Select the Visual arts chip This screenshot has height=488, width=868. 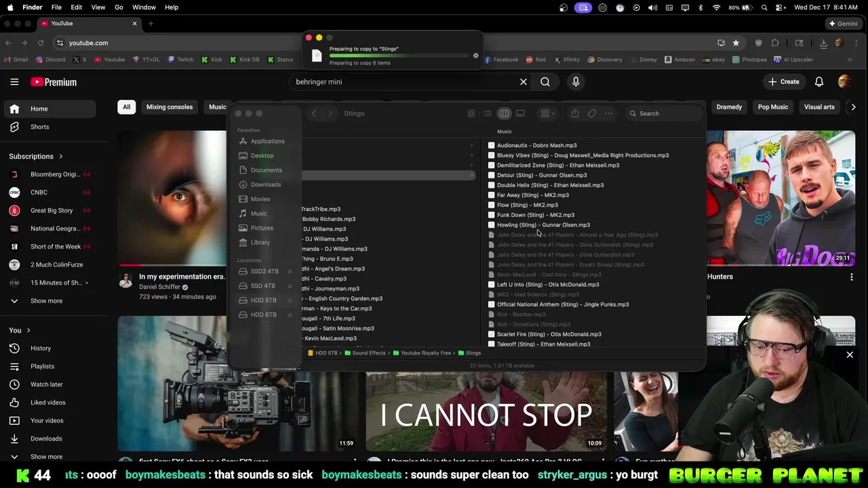pyautogui.click(x=819, y=107)
